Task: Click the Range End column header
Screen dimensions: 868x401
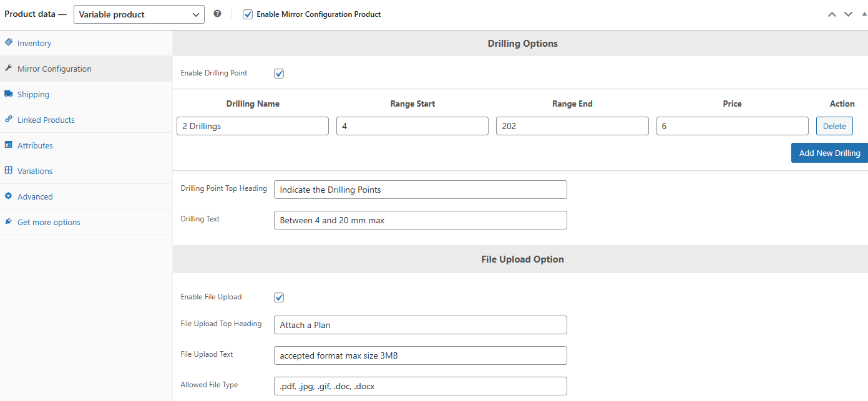Action: [x=572, y=104]
